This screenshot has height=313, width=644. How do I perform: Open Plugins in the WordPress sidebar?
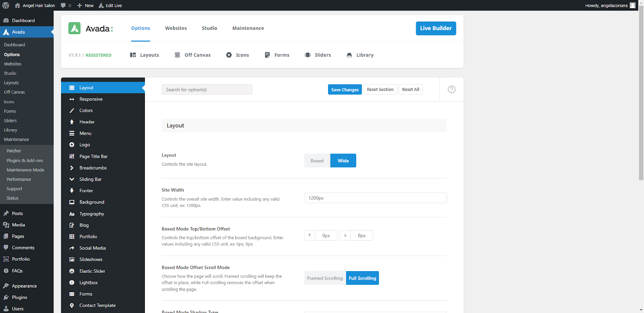point(27,297)
